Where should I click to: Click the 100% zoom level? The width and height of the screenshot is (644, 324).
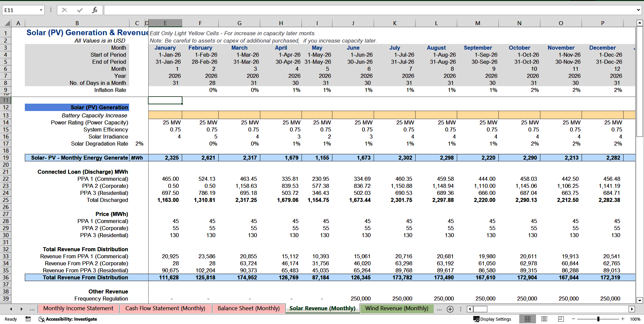tap(635, 319)
